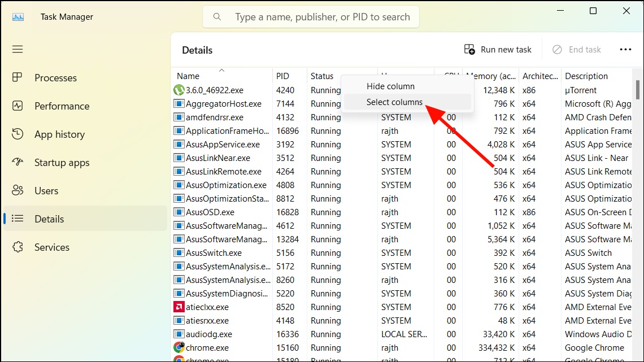Click the Task Manager app icon

coord(18,17)
